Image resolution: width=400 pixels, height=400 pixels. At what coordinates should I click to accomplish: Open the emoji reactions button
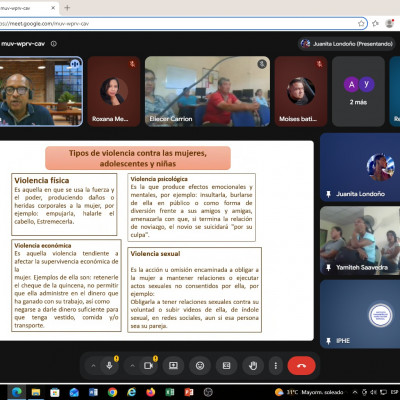[200, 366]
